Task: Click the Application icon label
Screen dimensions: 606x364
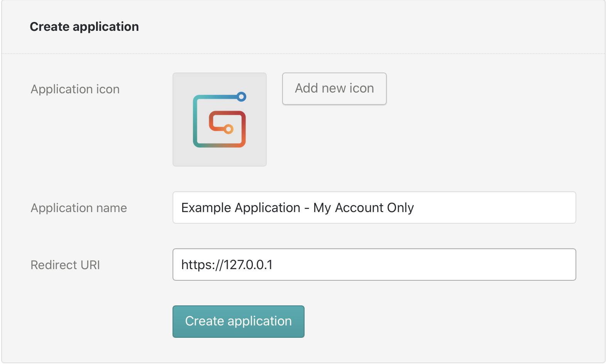Action: 75,89
